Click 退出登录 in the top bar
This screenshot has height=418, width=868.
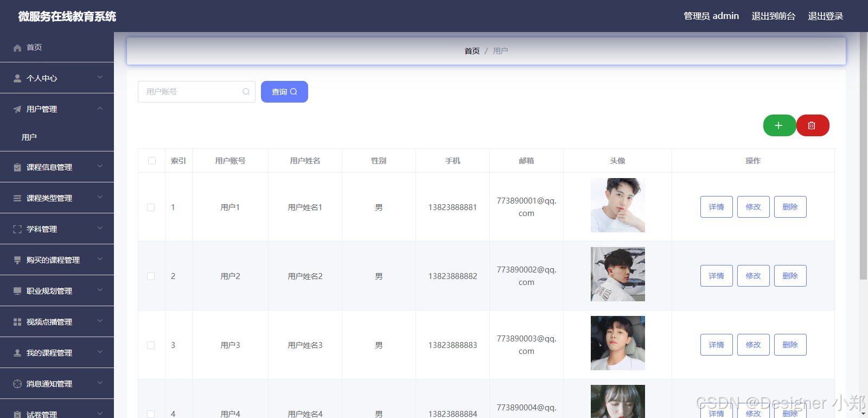point(826,16)
